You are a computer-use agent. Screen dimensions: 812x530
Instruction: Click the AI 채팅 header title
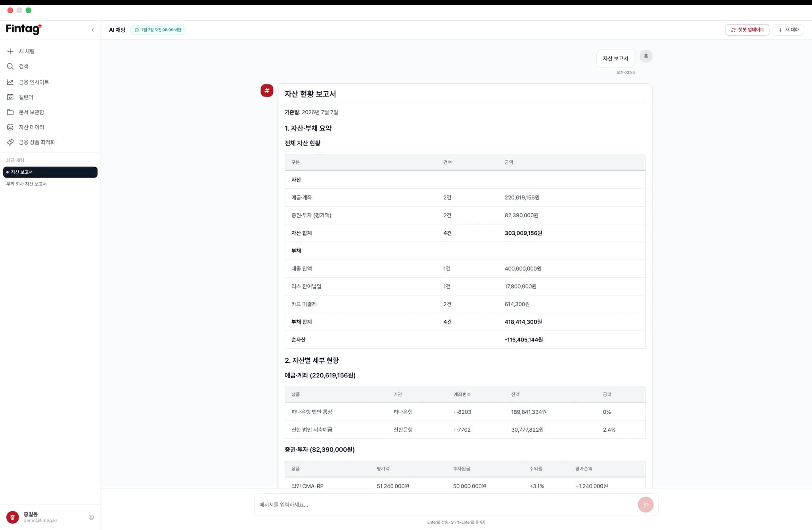[x=117, y=30]
